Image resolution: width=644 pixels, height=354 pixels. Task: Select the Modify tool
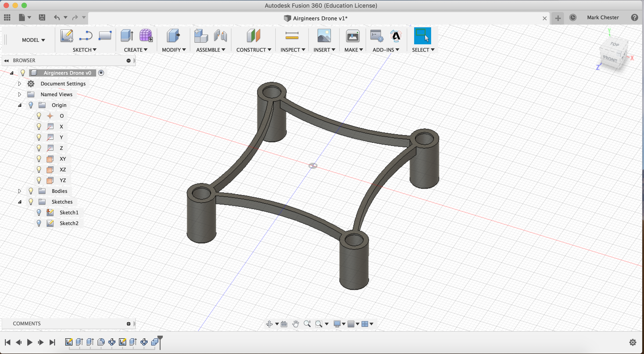click(x=173, y=40)
